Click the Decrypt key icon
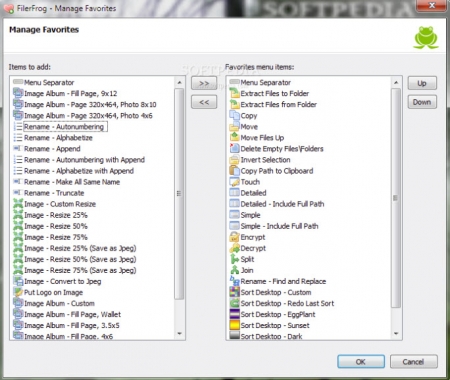 coord(235,248)
